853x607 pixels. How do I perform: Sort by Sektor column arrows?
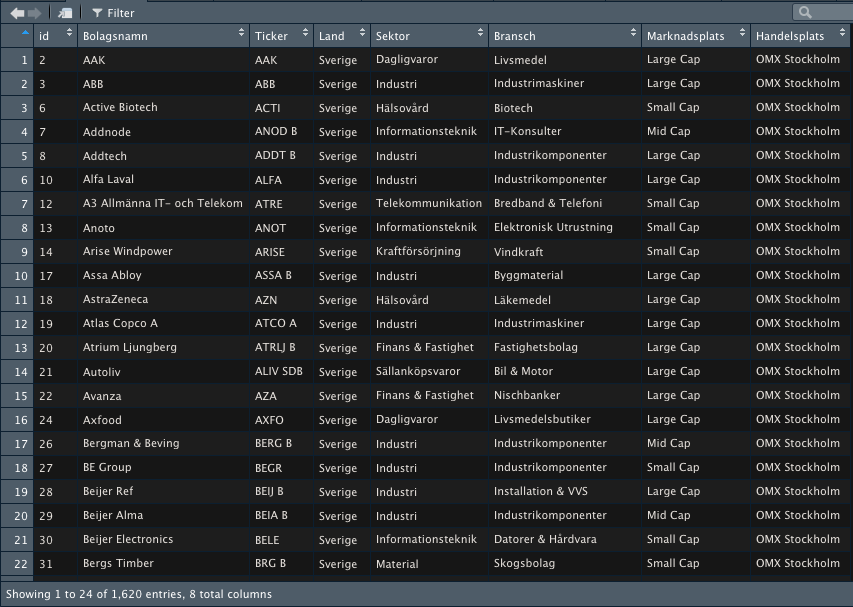480,33
